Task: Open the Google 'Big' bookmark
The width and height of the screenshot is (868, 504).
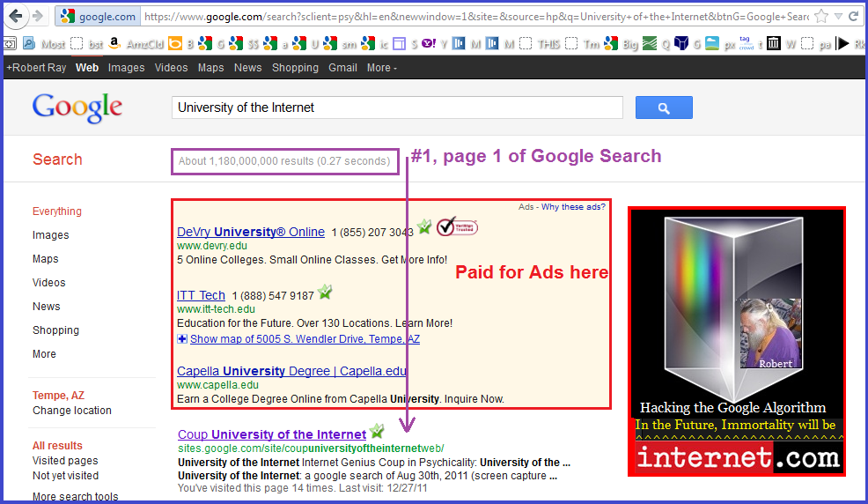Action: (622, 43)
